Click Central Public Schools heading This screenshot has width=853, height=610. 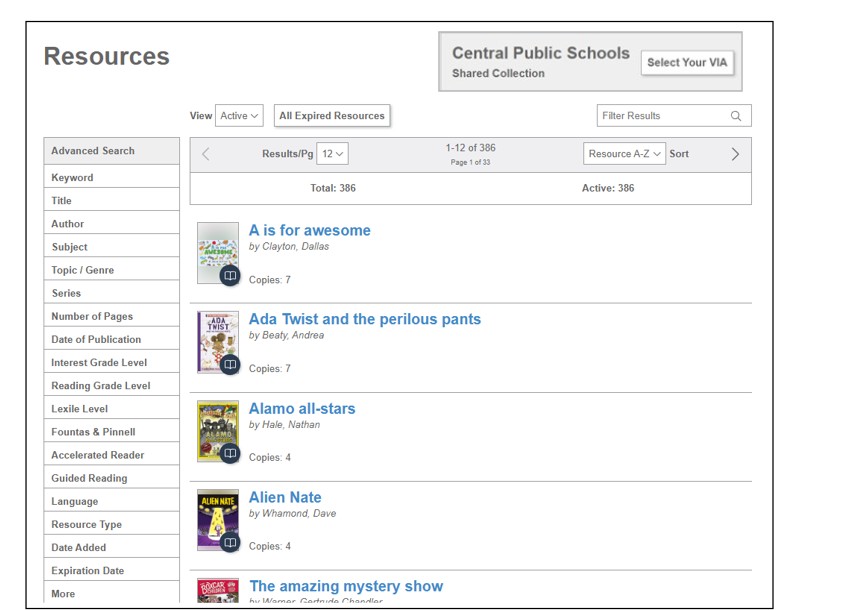[x=541, y=53]
